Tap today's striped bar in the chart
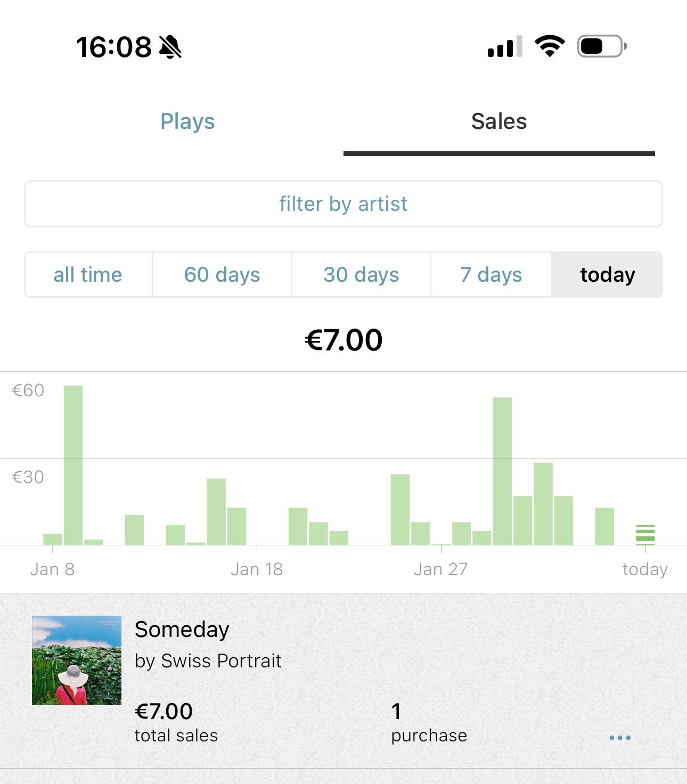687x784 pixels. pyautogui.click(x=645, y=534)
